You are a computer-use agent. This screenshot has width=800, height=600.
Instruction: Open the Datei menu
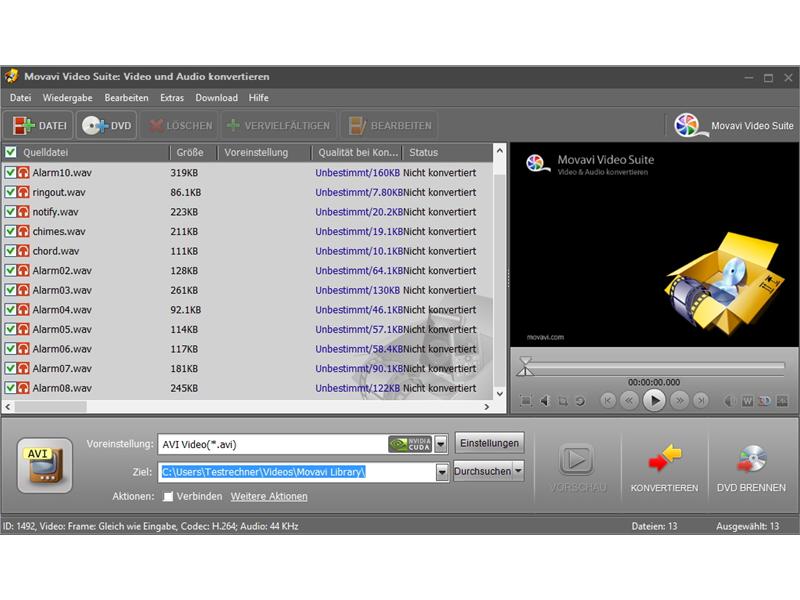20,97
